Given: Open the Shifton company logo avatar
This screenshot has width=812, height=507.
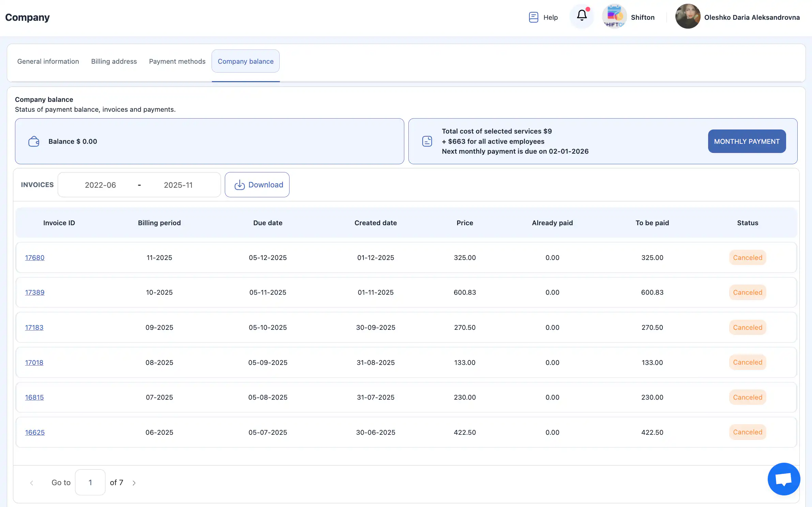Looking at the screenshot, I should [x=614, y=16].
